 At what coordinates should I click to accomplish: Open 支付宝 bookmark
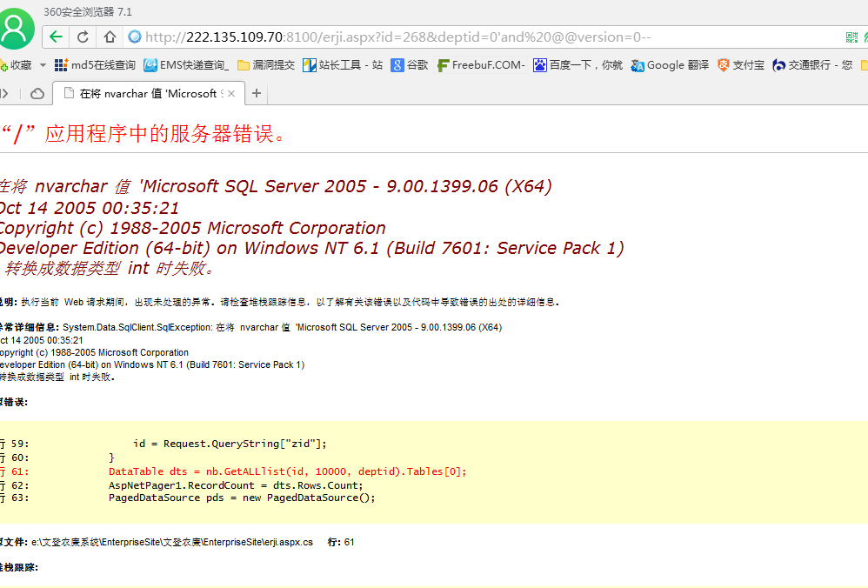point(740,65)
